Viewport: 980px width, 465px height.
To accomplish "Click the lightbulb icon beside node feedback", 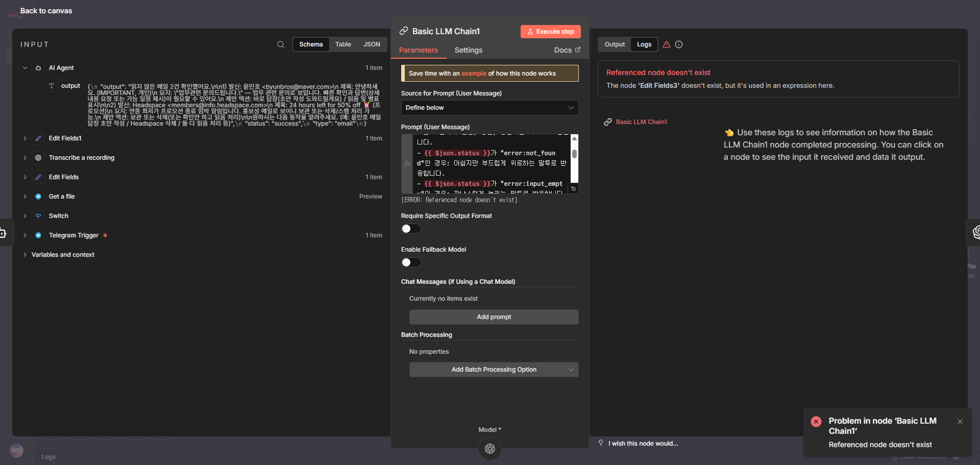I will [601, 443].
